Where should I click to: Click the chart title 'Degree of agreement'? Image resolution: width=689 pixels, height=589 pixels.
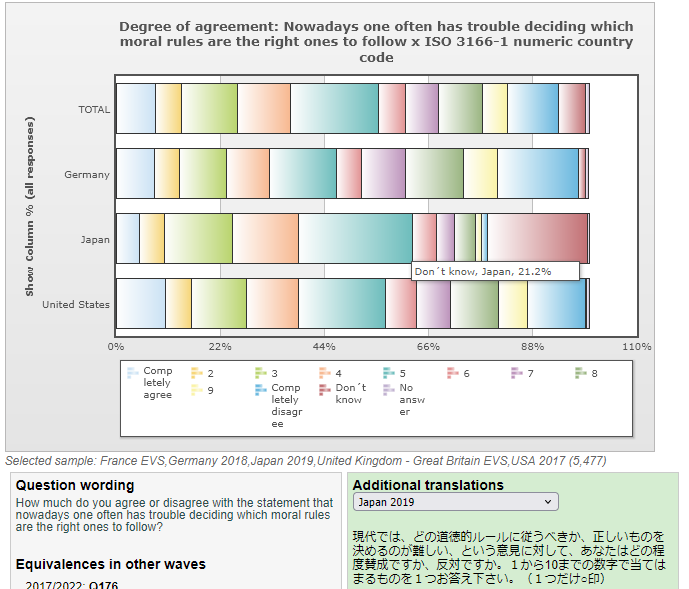pos(376,42)
